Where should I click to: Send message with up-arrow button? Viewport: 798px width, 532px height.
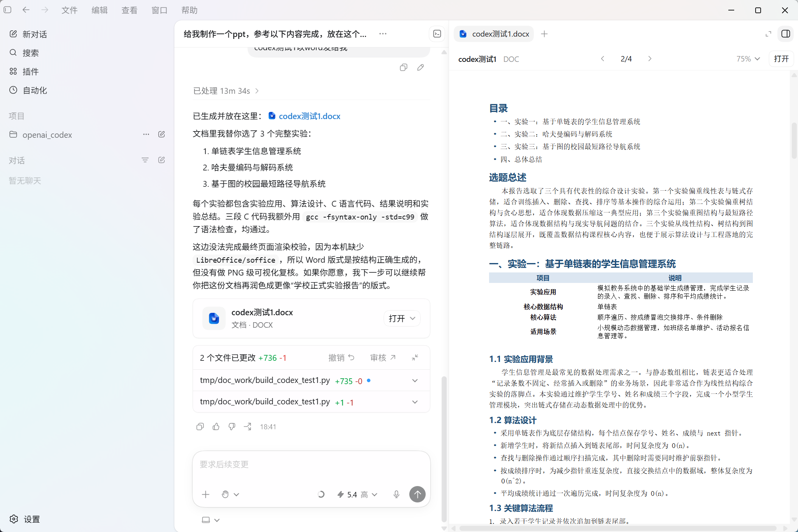click(x=417, y=494)
